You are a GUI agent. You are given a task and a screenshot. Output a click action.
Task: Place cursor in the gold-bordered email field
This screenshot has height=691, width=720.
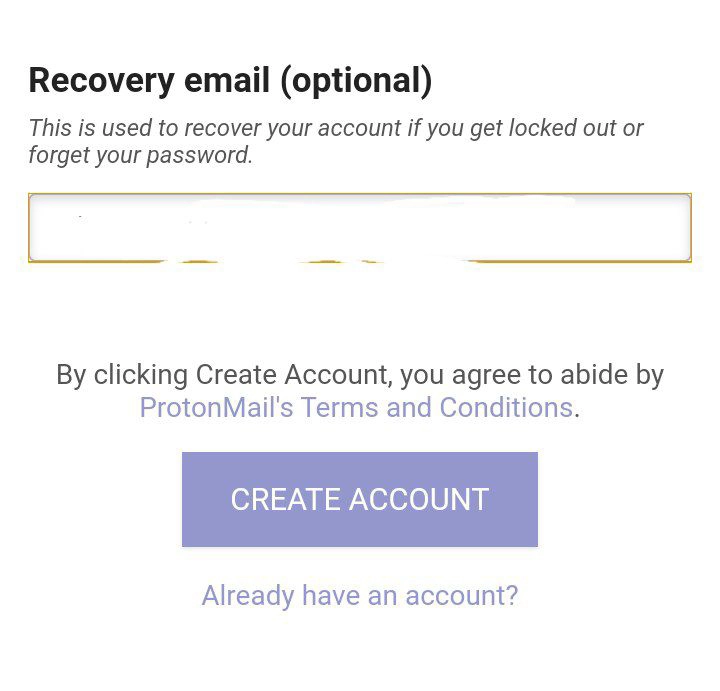tap(359, 228)
